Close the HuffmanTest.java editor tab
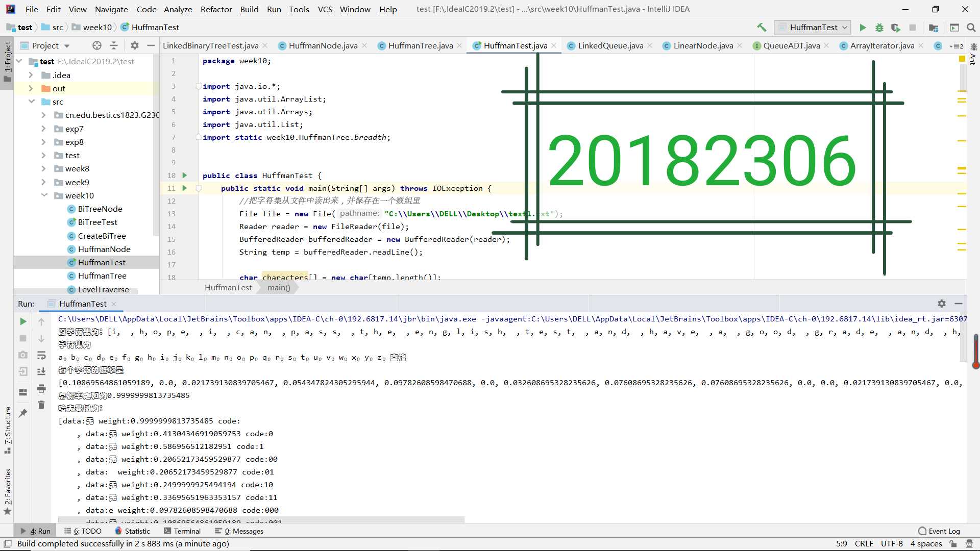This screenshot has width=980, height=551. (554, 46)
